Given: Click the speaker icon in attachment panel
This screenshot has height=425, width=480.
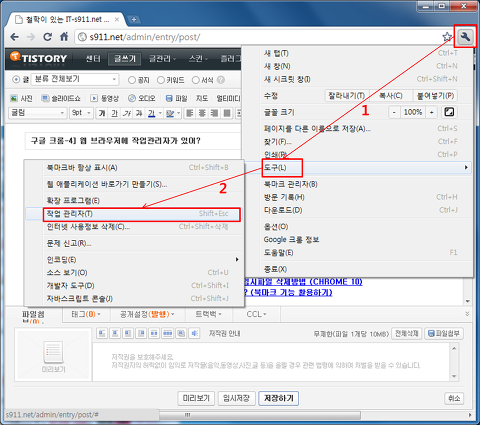Looking at the screenshot, I should point(194,333).
